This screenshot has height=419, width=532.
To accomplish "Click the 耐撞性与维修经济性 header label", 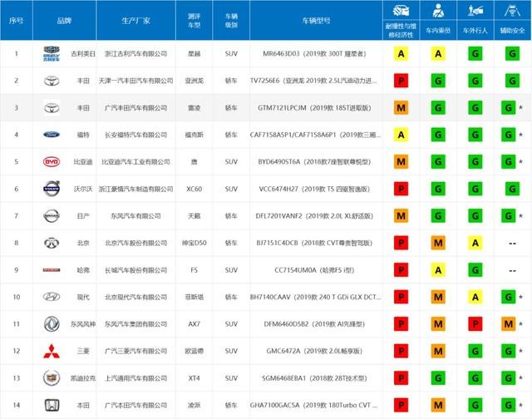I will coord(401,31).
